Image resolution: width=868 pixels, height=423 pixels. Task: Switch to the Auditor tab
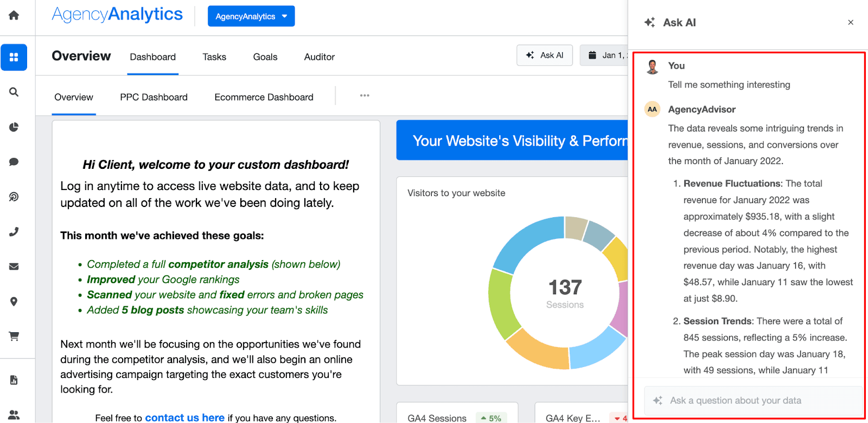tap(320, 57)
